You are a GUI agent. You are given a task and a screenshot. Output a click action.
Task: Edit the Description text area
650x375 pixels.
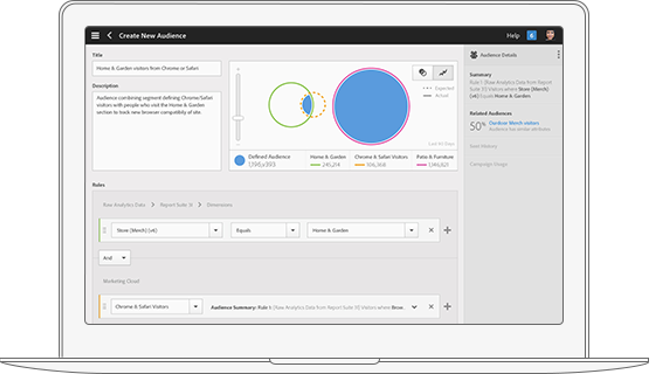click(157, 131)
